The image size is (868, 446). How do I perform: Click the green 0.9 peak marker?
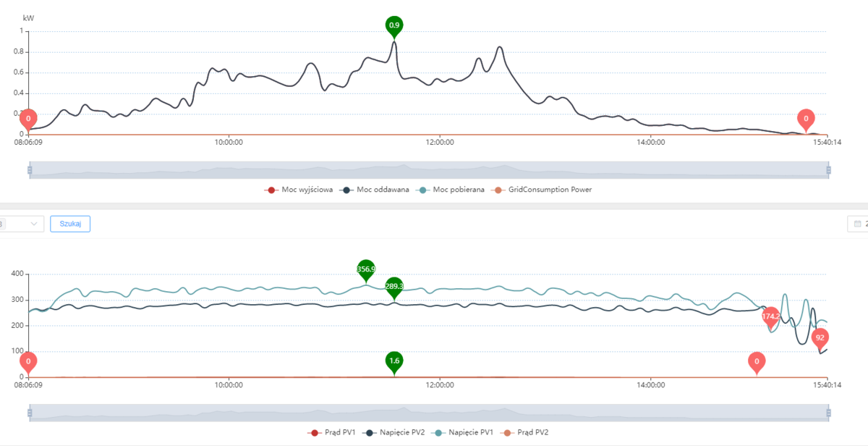pos(394,25)
